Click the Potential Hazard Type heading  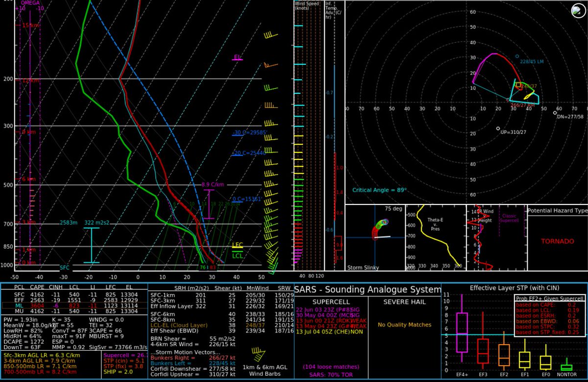coord(557,210)
